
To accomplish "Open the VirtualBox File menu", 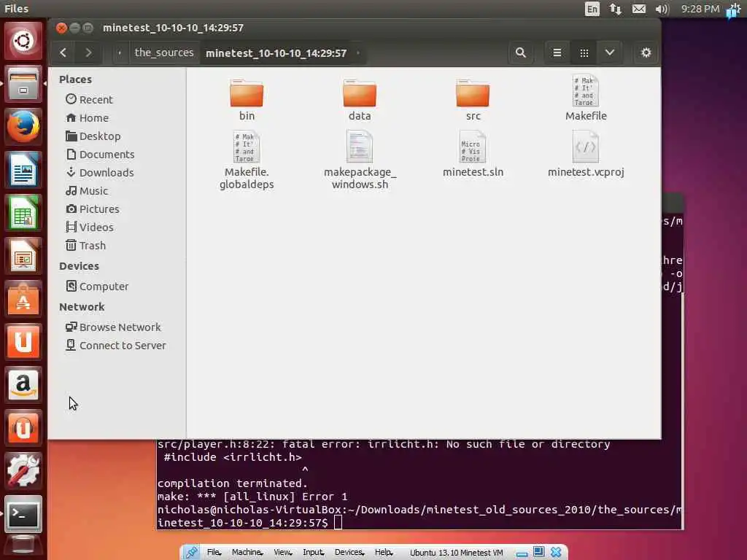I will [214, 553].
